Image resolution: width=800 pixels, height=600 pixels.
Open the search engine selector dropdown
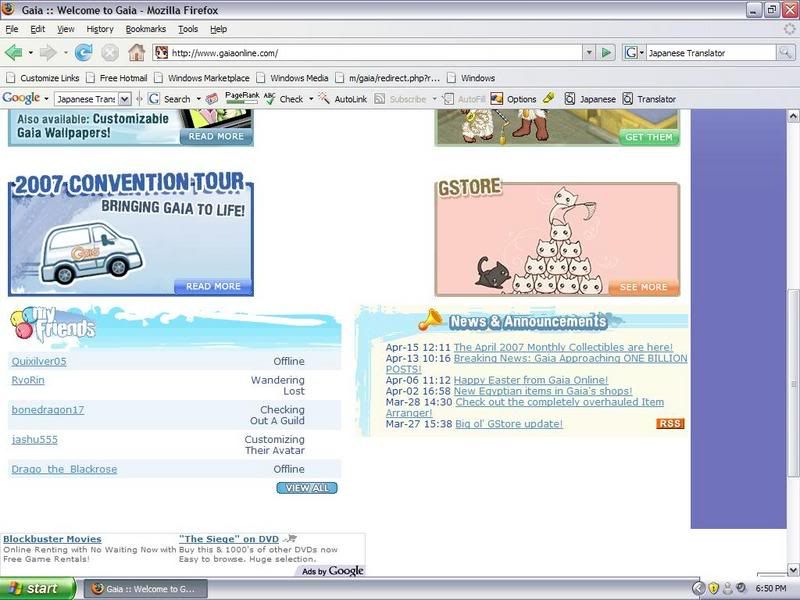pyautogui.click(x=634, y=53)
